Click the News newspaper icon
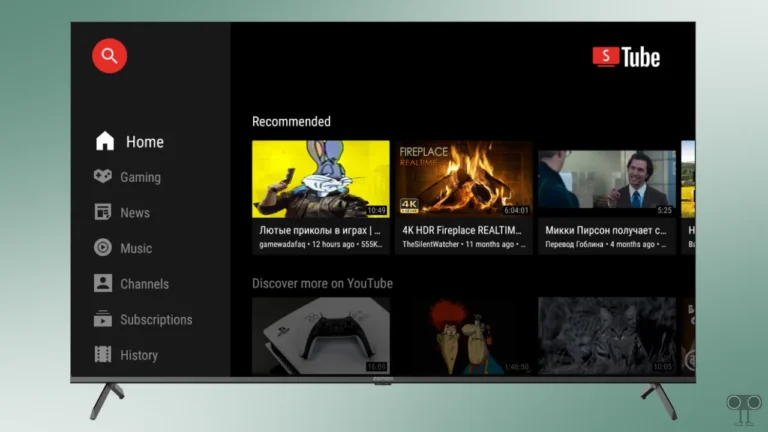Screen dimensions: 768x432 pos(103,212)
